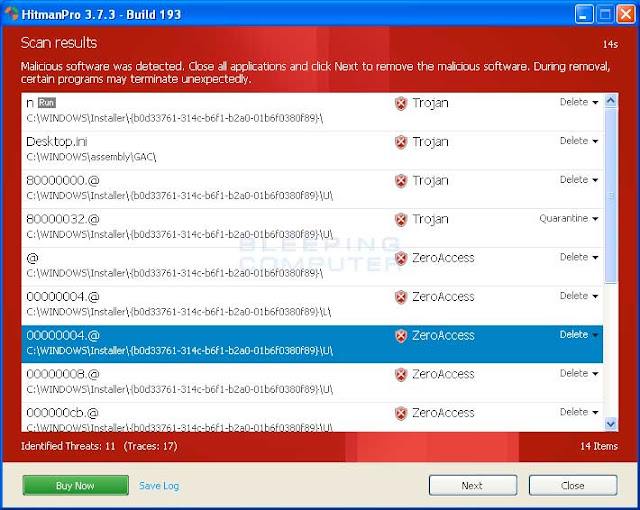The image size is (640, 510).
Task: Click the ZeroAccess shield icon in the '@' row
Action: click(401, 258)
